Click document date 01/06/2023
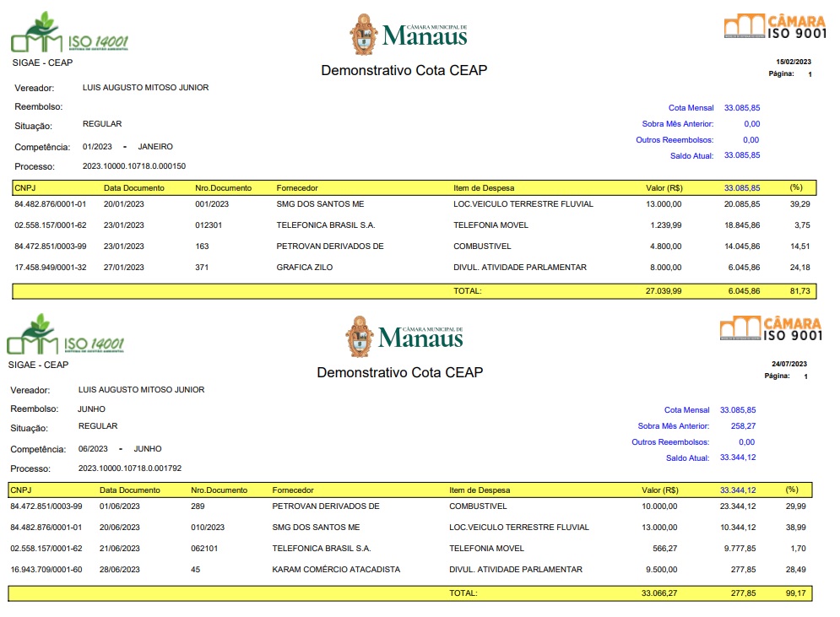The width and height of the screenshot is (840, 617). [120, 506]
